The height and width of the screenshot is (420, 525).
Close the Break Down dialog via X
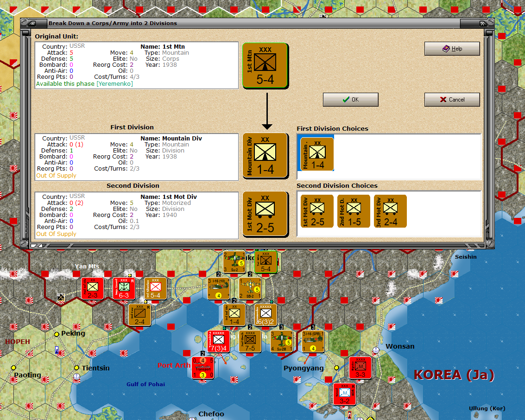pyautogui.click(x=482, y=24)
